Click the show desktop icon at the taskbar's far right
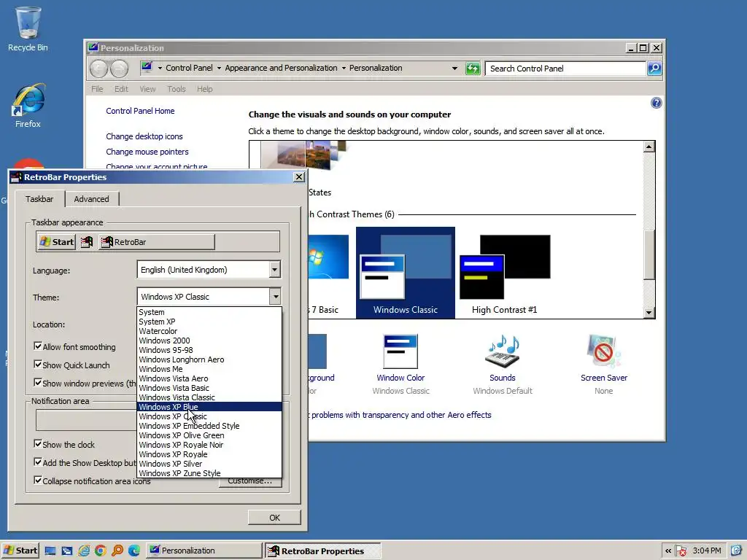 click(x=737, y=551)
